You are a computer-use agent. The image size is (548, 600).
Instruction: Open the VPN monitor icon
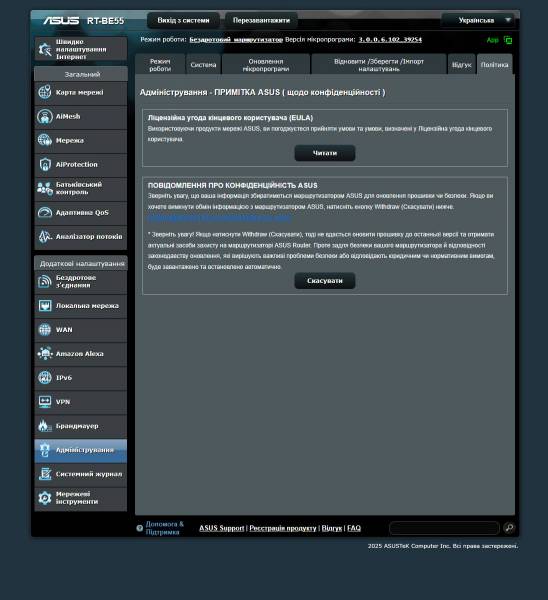(x=45, y=402)
